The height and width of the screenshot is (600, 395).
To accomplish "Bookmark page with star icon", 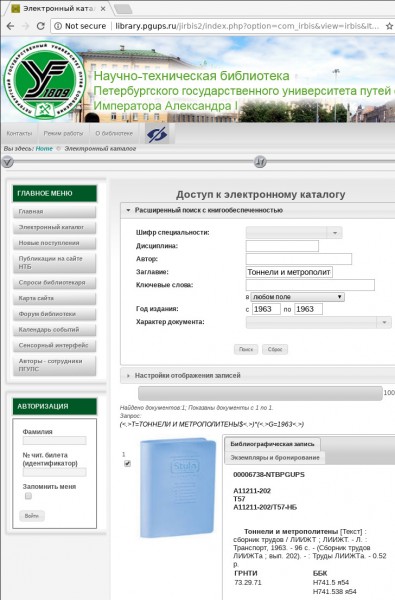I will [389, 26].
